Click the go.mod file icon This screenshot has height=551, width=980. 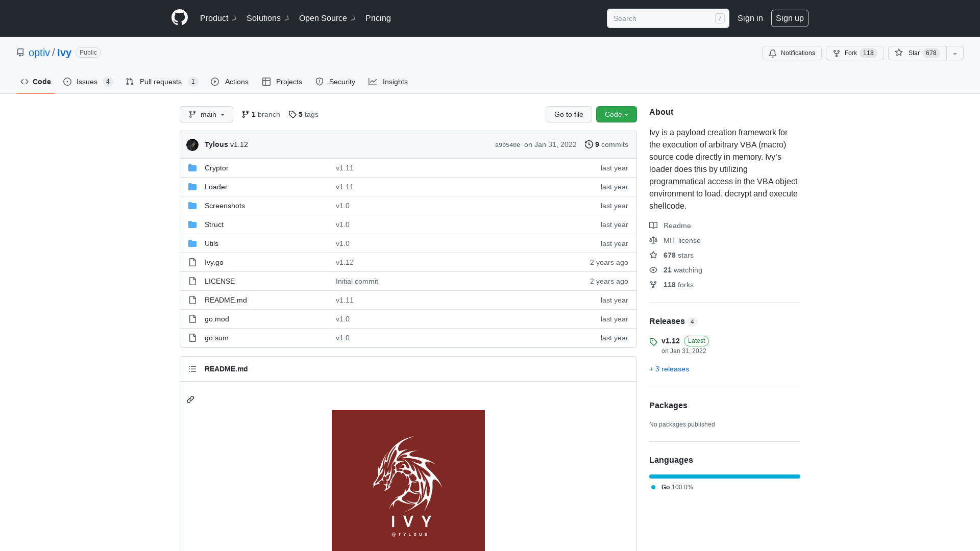pos(192,319)
